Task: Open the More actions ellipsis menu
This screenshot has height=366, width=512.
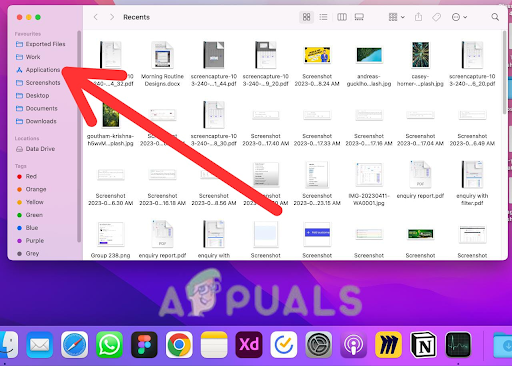Action: click(x=459, y=17)
